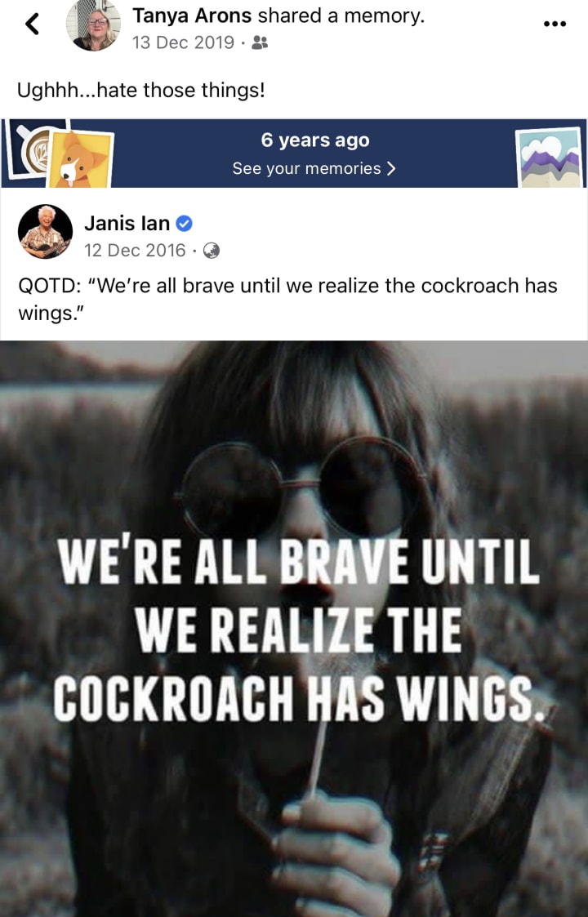This screenshot has width=588, height=917.
Task: Tap the QOTD post text
Action: 287,299
